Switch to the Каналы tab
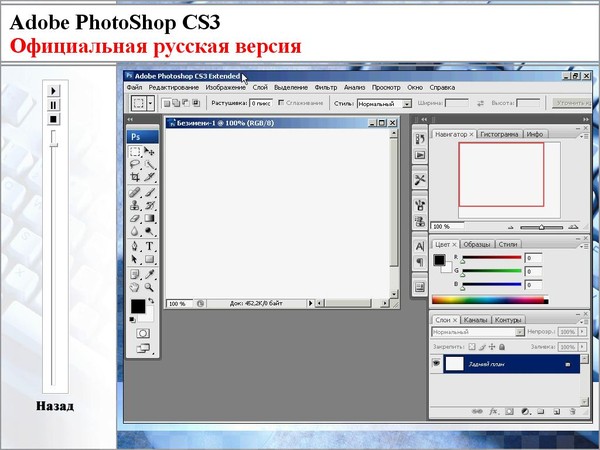 475,320
